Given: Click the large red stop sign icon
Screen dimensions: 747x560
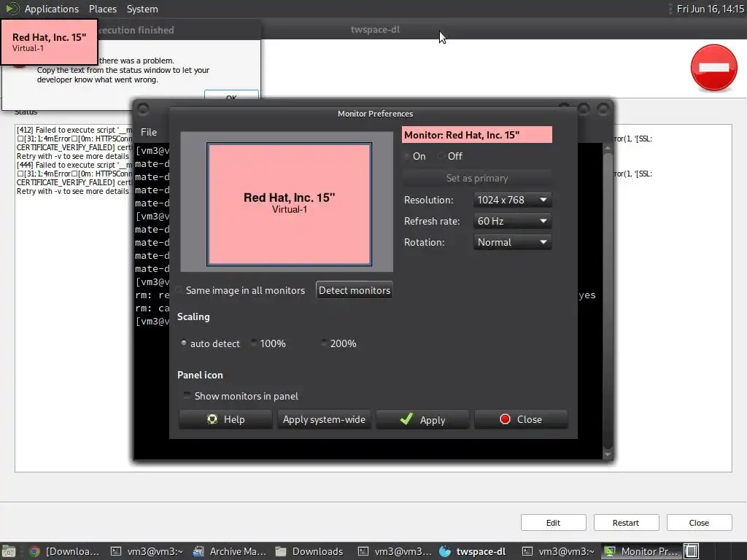Looking at the screenshot, I should (x=713, y=68).
